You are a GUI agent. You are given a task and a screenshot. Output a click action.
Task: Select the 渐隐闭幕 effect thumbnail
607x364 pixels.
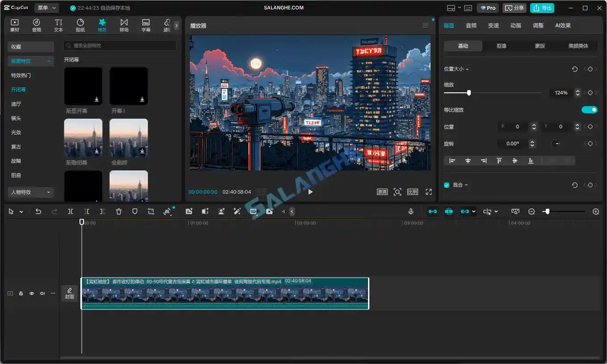(83, 138)
